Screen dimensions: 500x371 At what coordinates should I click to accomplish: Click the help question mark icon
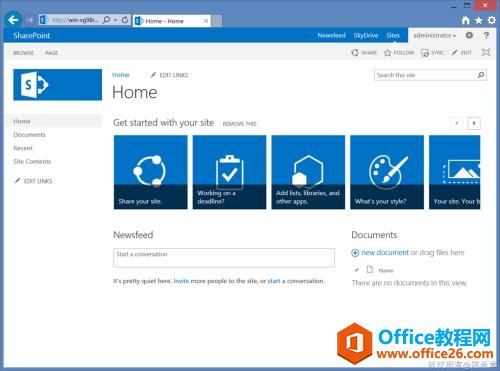[x=486, y=35]
